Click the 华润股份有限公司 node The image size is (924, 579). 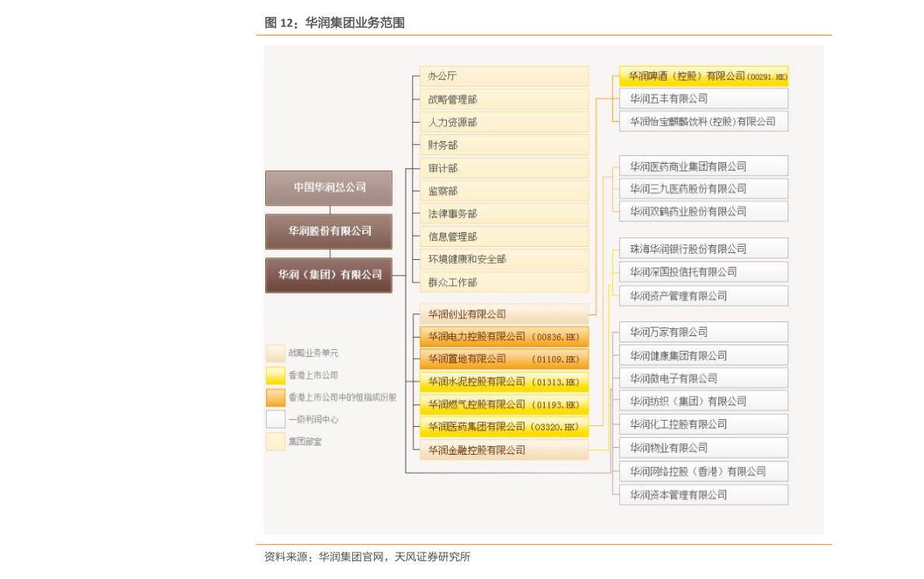point(328,231)
